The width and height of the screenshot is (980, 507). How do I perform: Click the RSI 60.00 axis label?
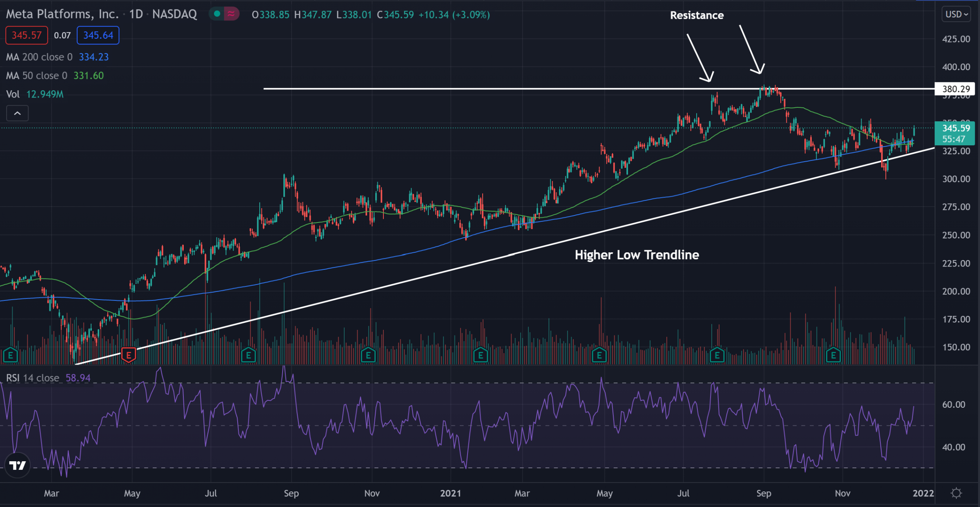954,405
